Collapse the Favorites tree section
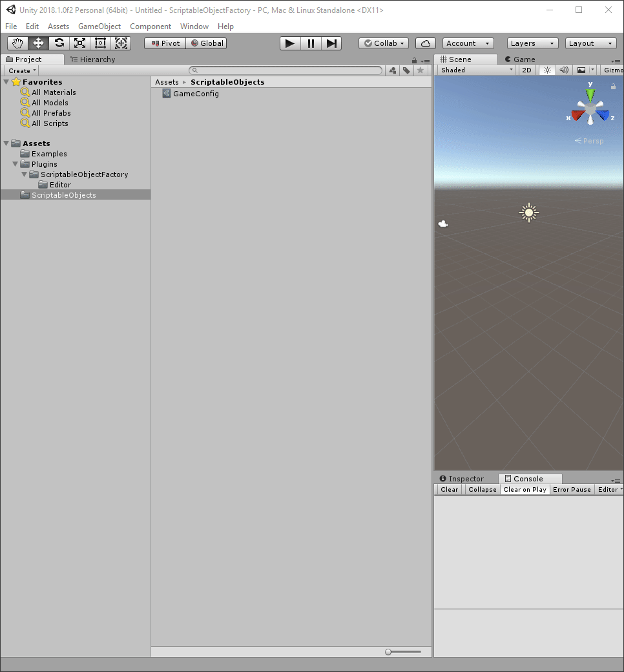Screen dimensions: 624x672 6,81
